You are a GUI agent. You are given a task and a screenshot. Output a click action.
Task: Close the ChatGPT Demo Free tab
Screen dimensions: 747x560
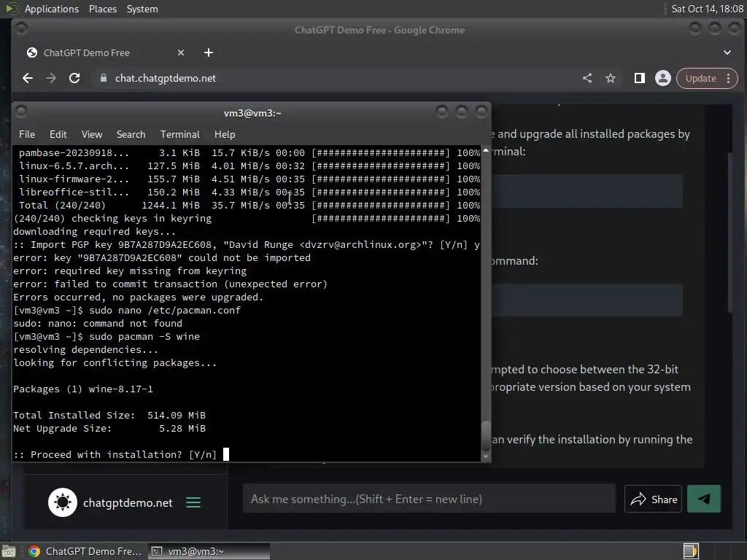pyautogui.click(x=181, y=52)
